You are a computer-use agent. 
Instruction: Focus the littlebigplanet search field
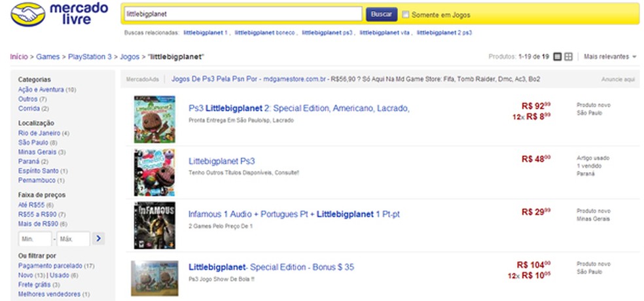pyautogui.click(x=242, y=14)
